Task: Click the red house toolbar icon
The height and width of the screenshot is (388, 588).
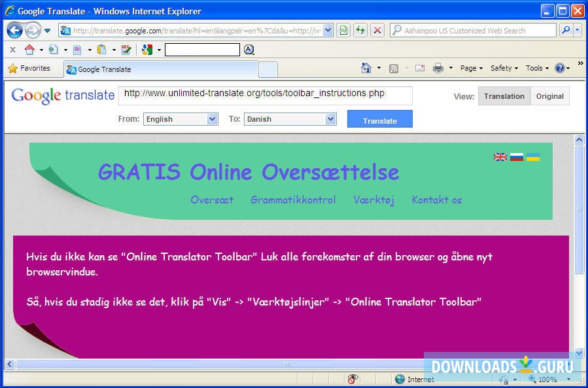Action: pyautogui.click(x=29, y=50)
